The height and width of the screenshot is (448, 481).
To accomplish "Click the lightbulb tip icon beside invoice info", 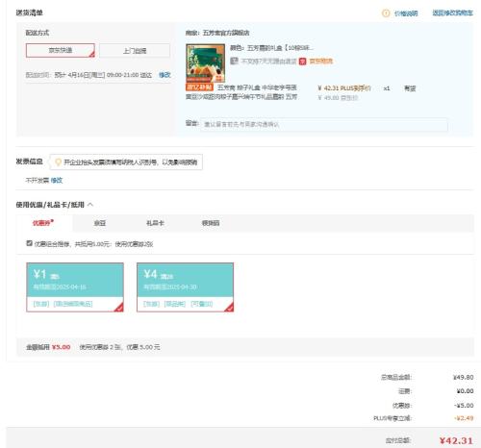I will tap(58, 162).
